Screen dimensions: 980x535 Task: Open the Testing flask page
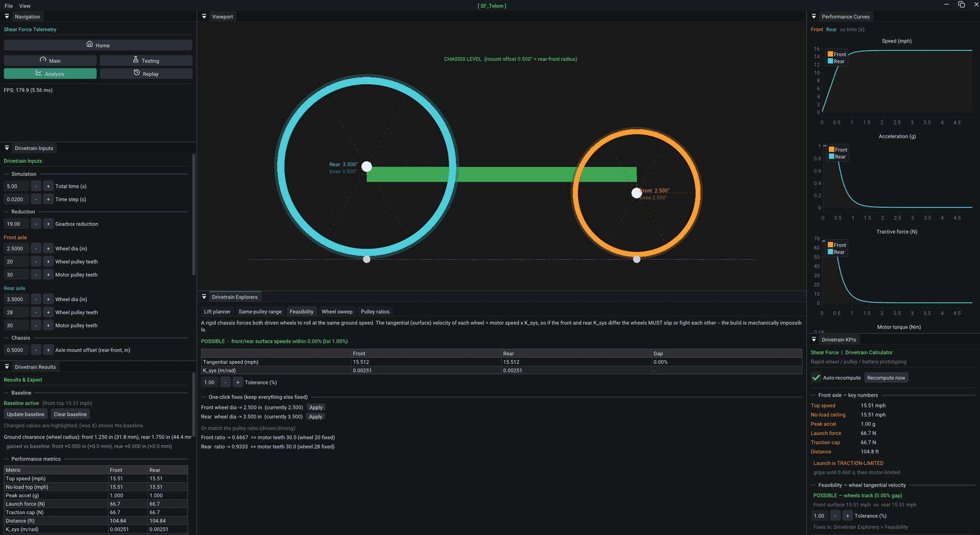tap(146, 60)
